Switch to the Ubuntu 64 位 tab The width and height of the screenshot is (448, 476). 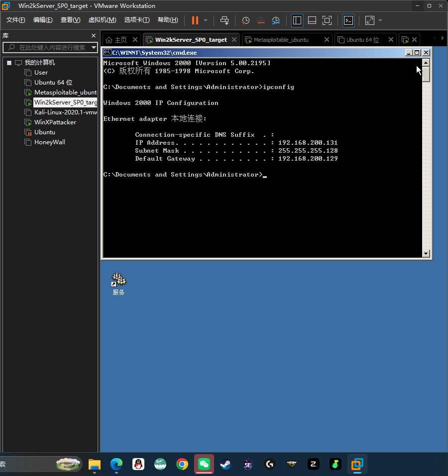pyautogui.click(x=363, y=40)
